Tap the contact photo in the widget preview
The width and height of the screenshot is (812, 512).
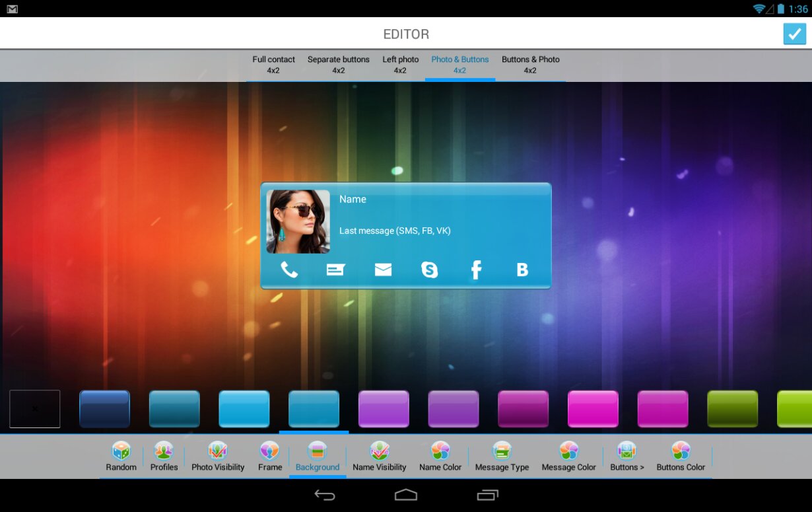tap(298, 222)
